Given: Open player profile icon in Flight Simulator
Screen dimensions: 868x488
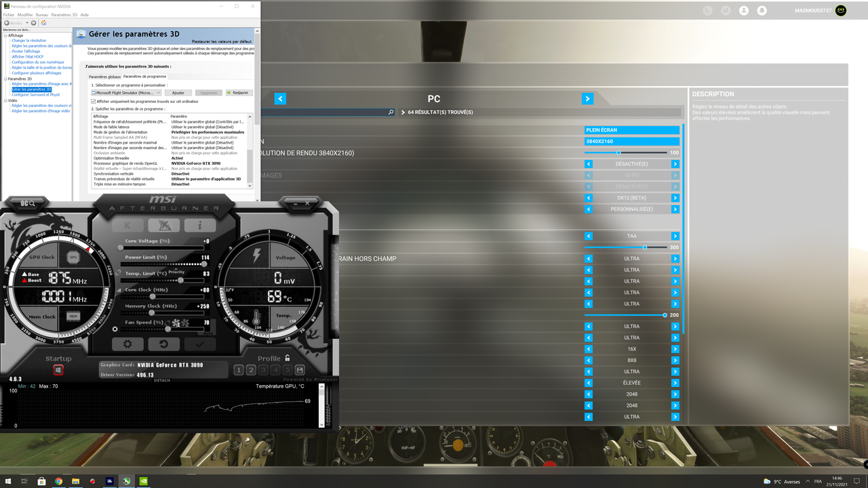Looking at the screenshot, I should point(744,10).
